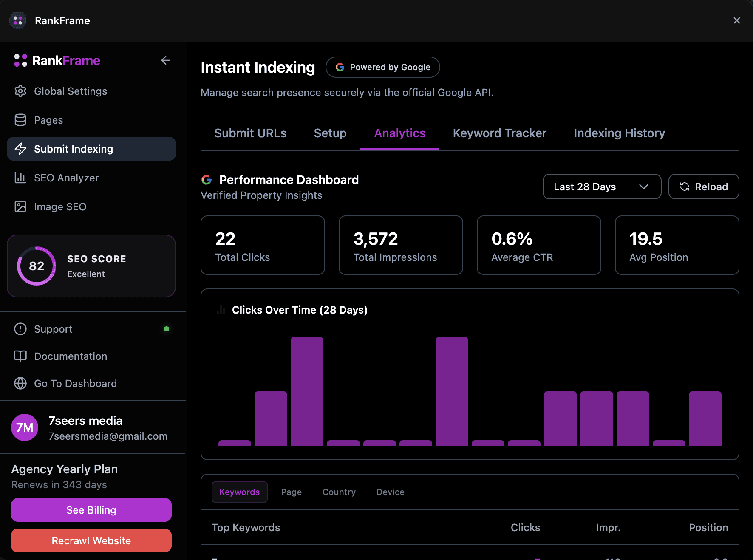Click the Go To Dashboard globe icon
Viewport: 753px width, 560px height.
click(20, 383)
